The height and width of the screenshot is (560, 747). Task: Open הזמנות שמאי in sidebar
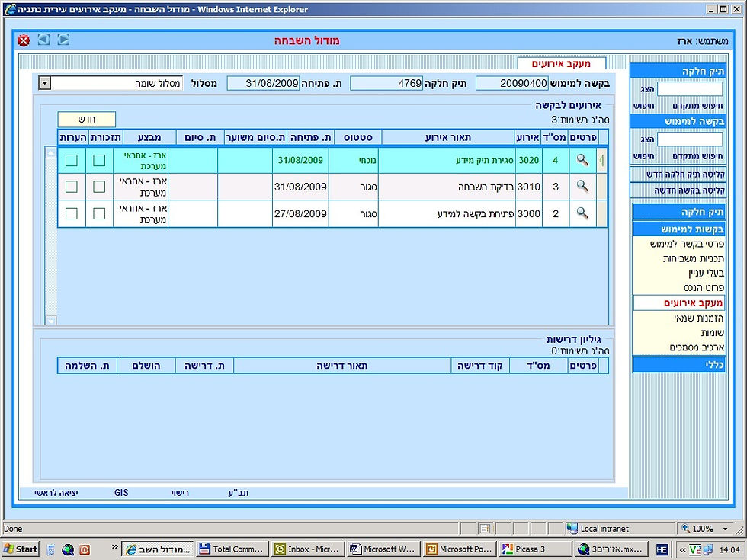(698, 318)
